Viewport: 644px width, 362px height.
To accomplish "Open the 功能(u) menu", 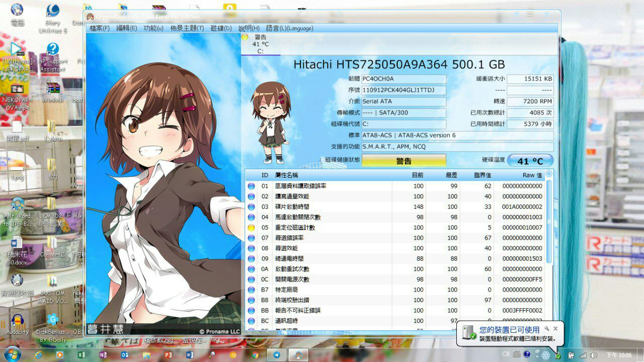I will point(153,28).
